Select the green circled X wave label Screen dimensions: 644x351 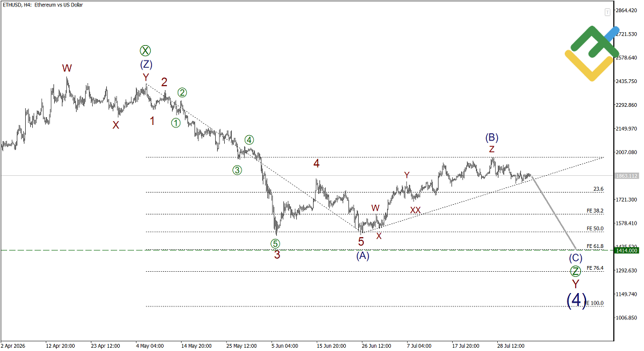point(146,51)
